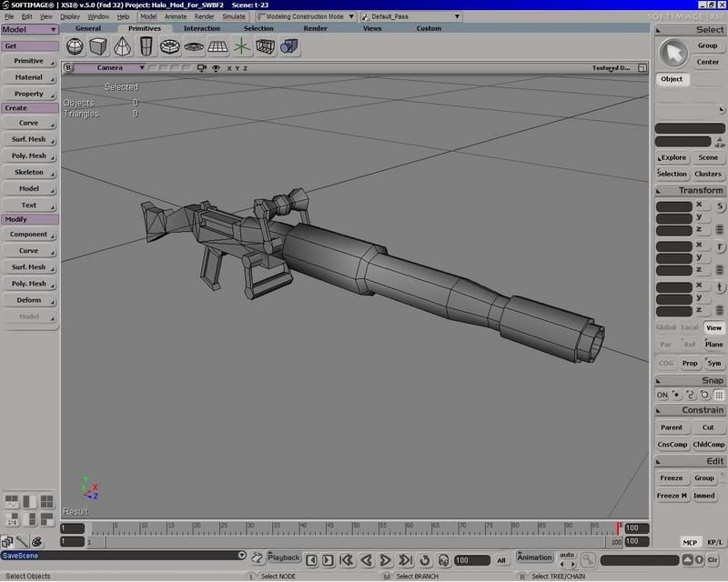728x582 pixels.
Task: Create a cube primitive
Action: click(98, 46)
